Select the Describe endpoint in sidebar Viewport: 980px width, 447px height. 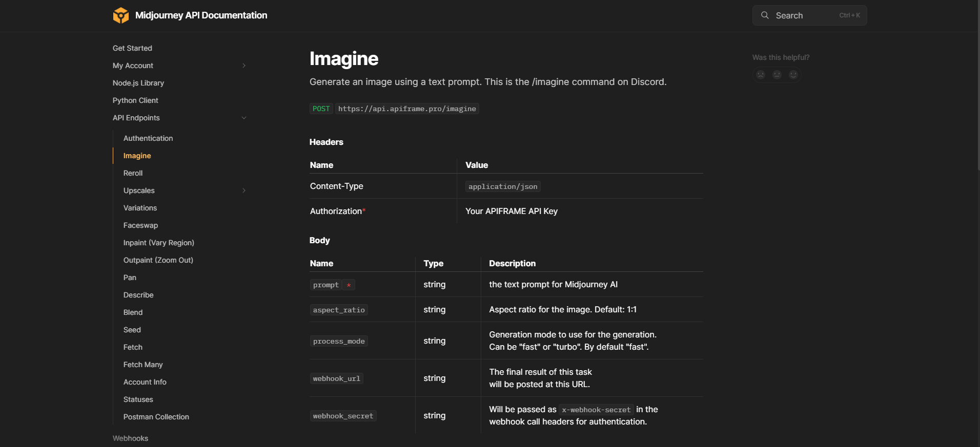coord(138,295)
